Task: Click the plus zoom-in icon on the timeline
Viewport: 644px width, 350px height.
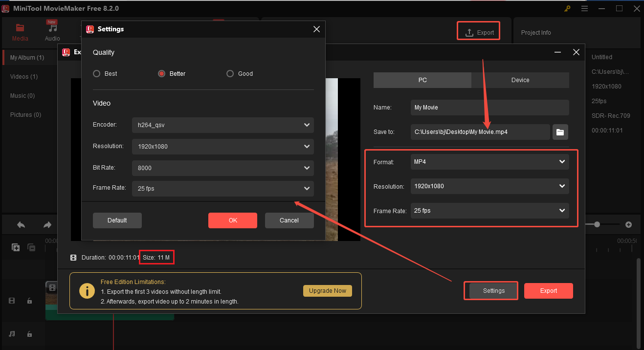Action: pyautogui.click(x=629, y=225)
